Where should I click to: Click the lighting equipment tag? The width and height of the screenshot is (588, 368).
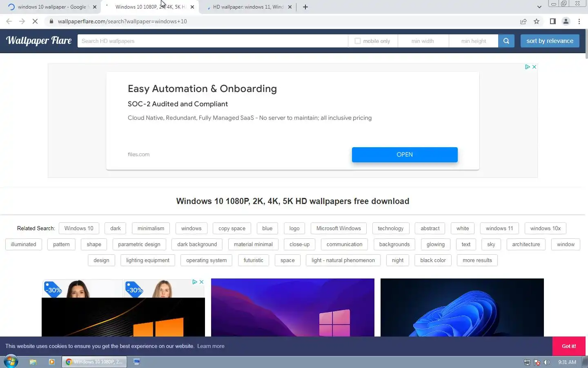pyautogui.click(x=148, y=260)
